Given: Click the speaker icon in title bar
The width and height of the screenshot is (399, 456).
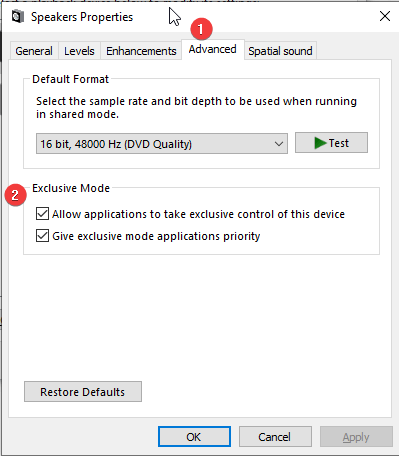Looking at the screenshot, I should (x=18, y=16).
